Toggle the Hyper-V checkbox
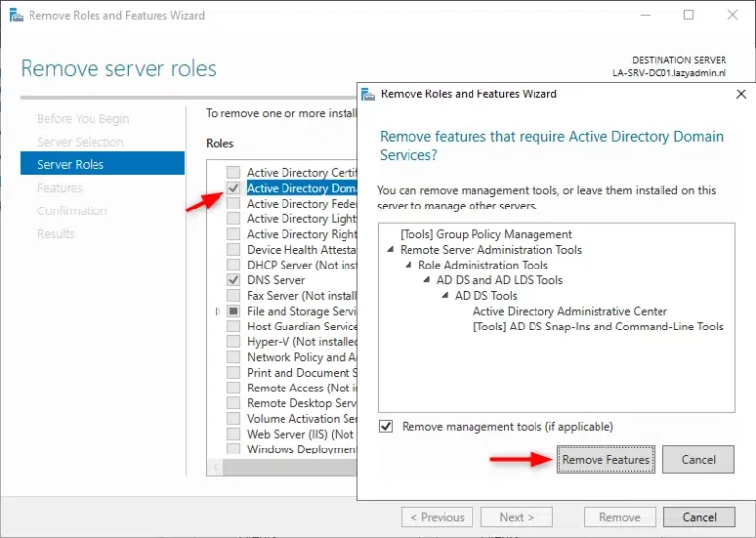The image size is (756, 538). coord(234,341)
